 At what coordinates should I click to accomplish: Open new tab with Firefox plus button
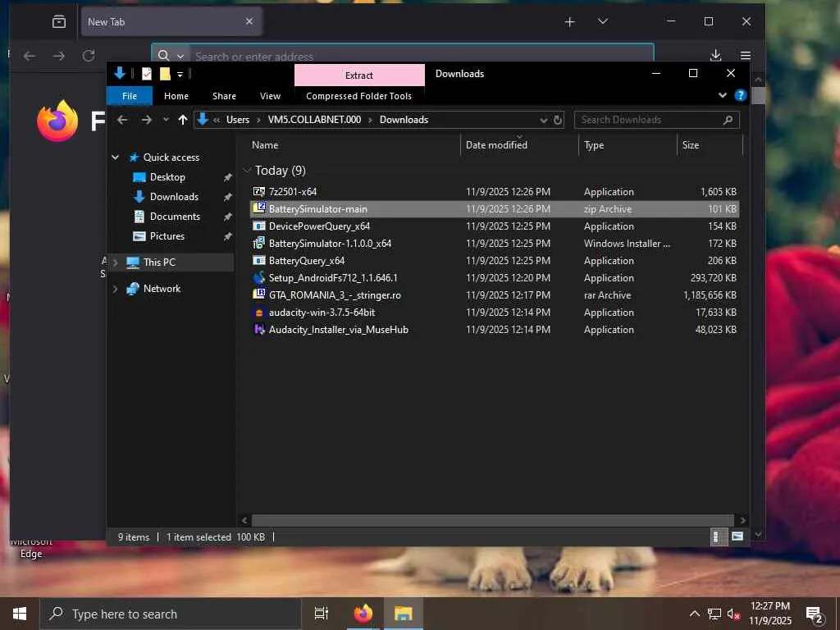click(569, 21)
